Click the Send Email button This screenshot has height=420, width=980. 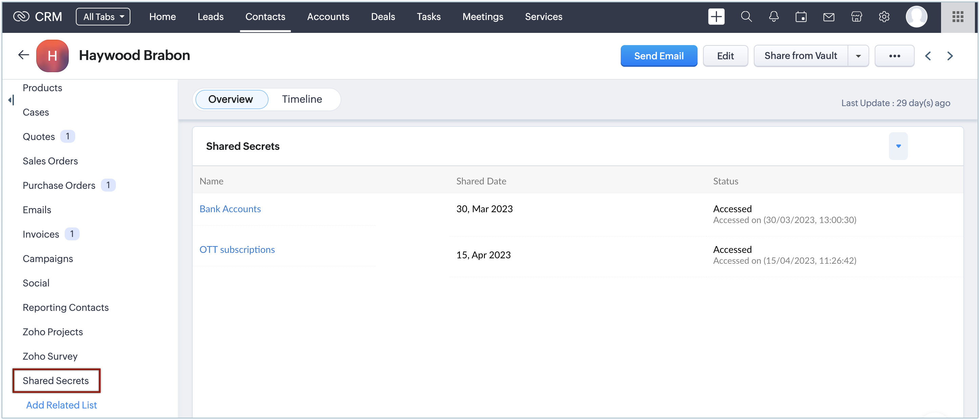tap(659, 56)
